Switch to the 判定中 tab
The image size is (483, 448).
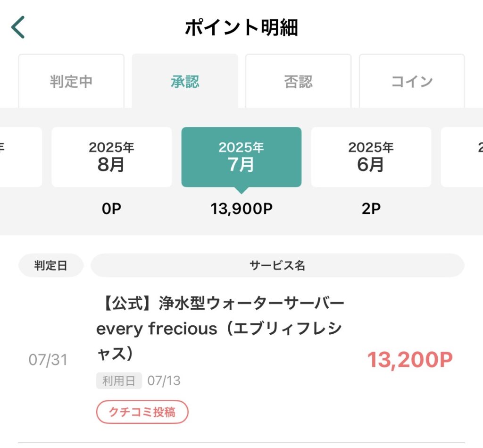(x=71, y=82)
